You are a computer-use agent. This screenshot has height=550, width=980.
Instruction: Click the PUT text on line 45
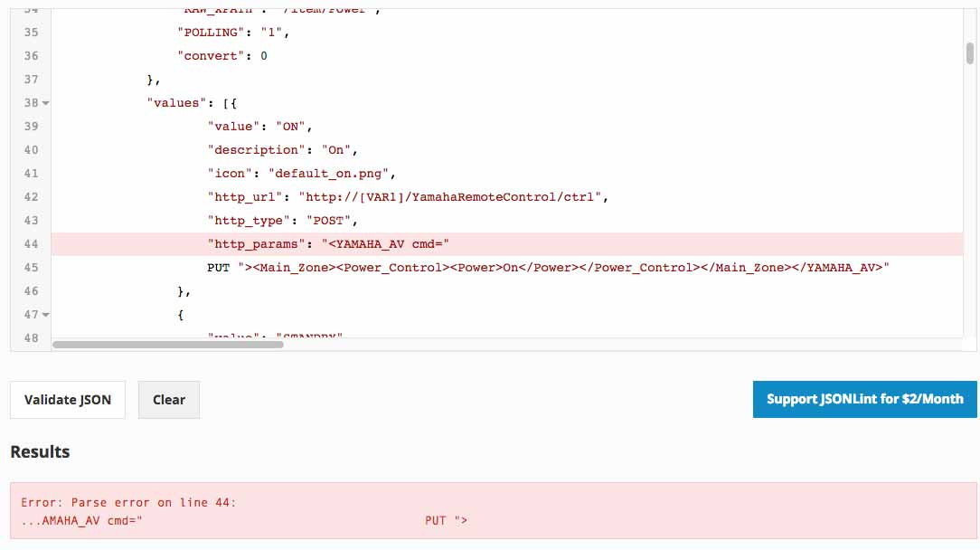[x=218, y=268]
